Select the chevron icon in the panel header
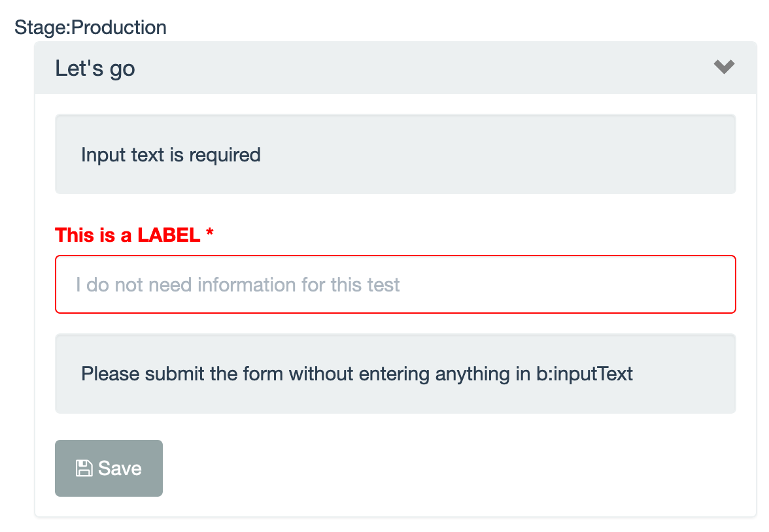769x532 pixels. (x=723, y=66)
